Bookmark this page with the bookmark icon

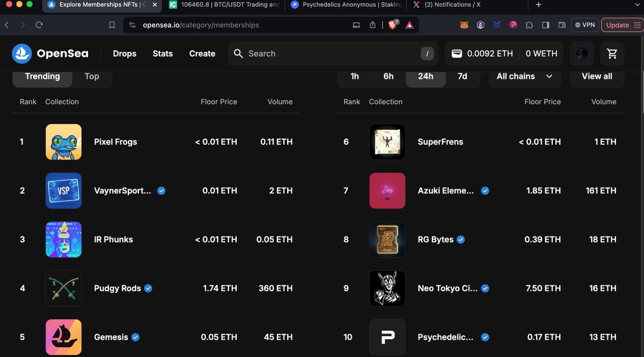[x=112, y=25]
